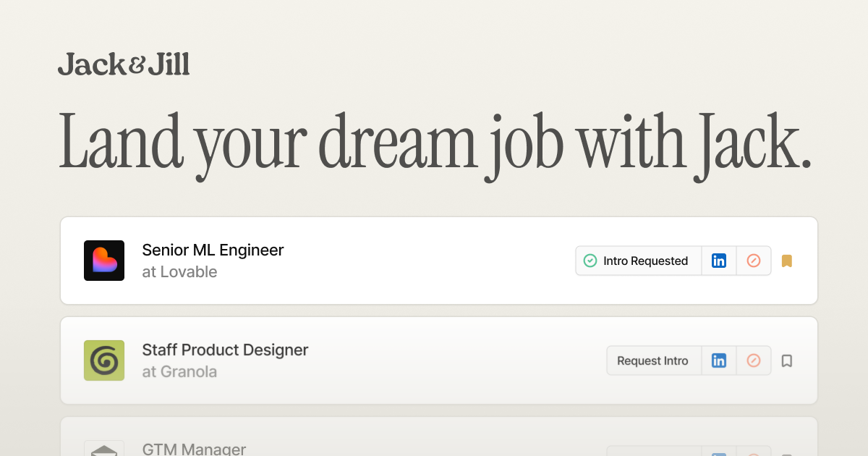Open the Granola company logo
The height and width of the screenshot is (456, 868).
click(104, 360)
